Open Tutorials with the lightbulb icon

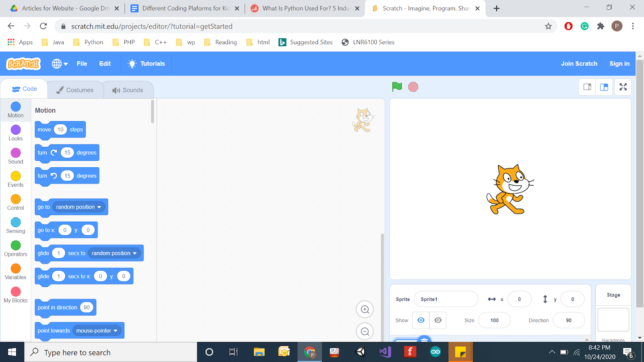click(147, 64)
